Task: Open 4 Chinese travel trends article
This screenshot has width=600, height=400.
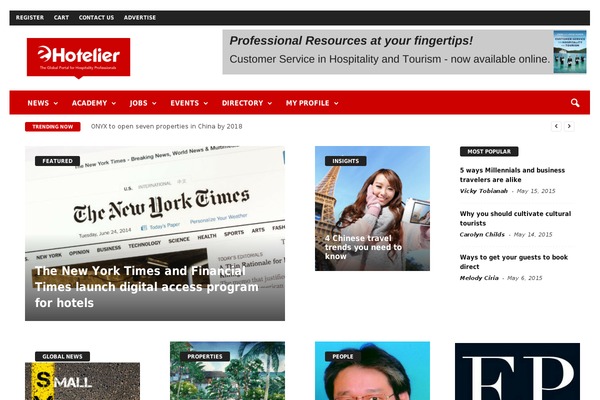Action: (363, 247)
